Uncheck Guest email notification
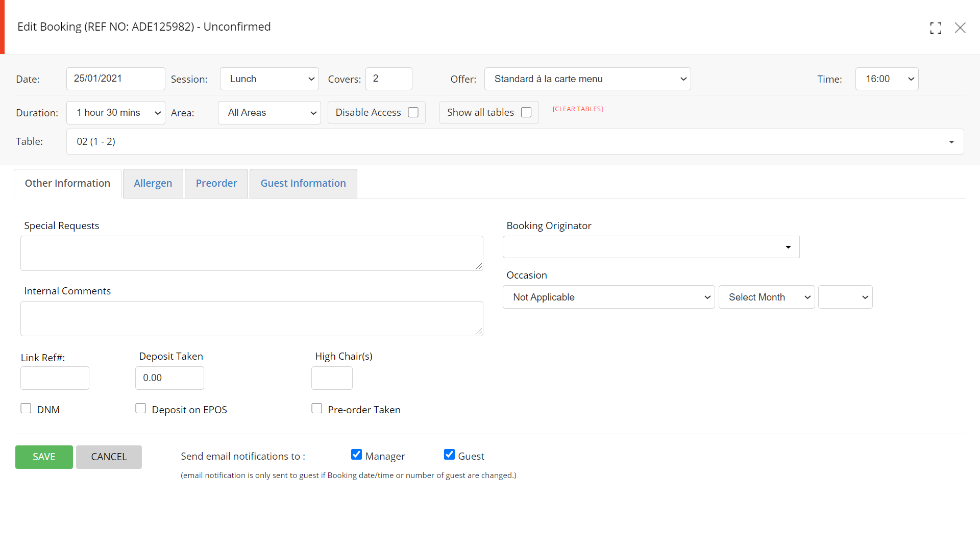Screen dimensions: 980x551 pyautogui.click(x=450, y=455)
